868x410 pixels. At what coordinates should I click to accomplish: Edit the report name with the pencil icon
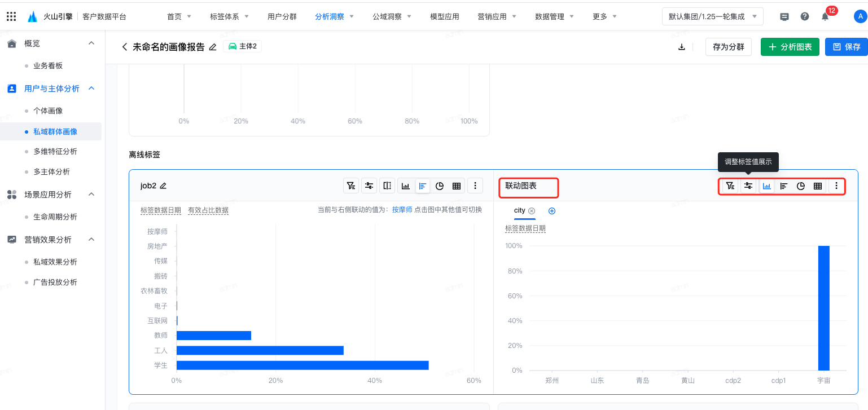(213, 47)
